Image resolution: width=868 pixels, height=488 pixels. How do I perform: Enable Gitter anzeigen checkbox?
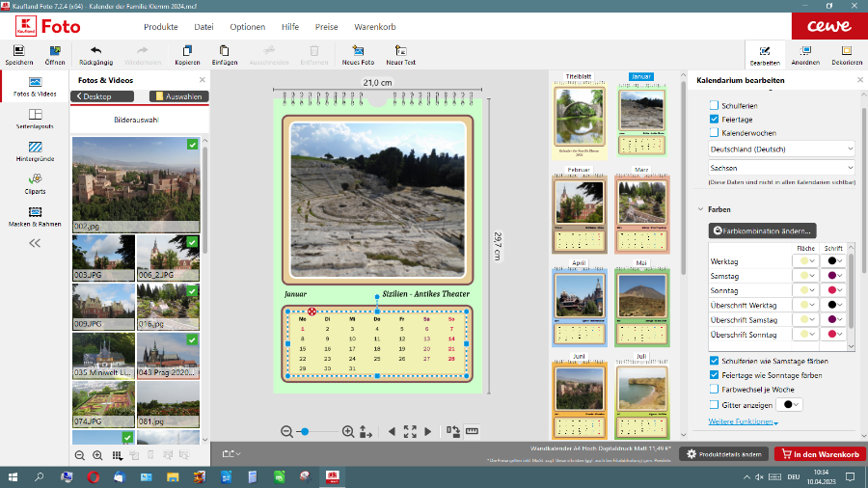click(x=715, y=404)
